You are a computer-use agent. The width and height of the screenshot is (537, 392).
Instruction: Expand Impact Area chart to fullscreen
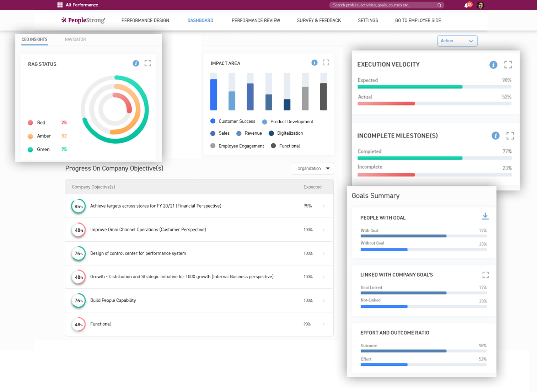pyautogui.click(x=326, y=63)
